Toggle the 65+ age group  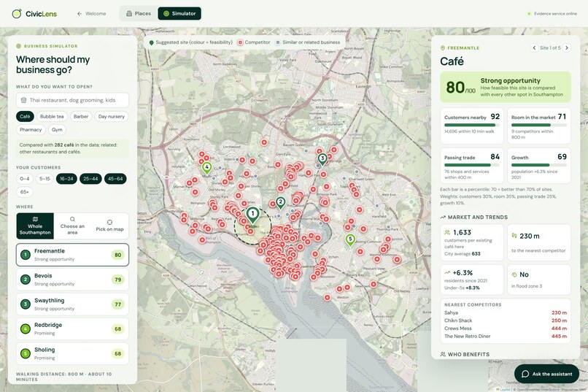tap(24, 192)
